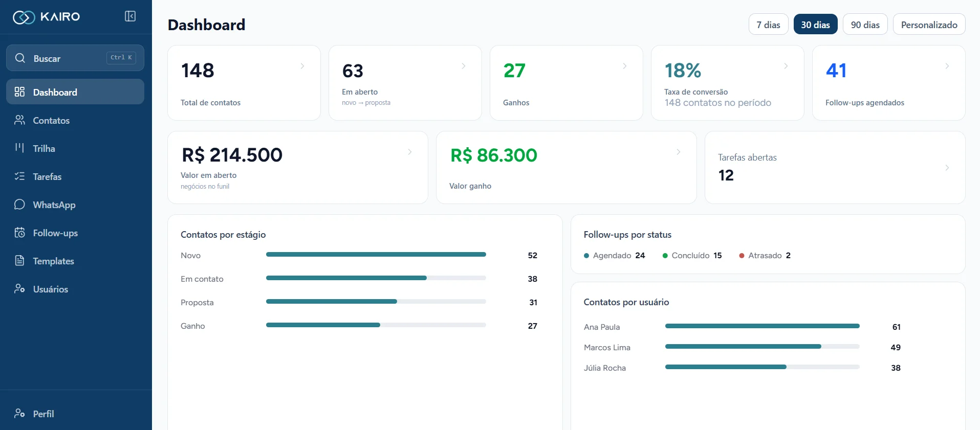Click the Templates document icon
980x430 pixels.
coord(19,260)
